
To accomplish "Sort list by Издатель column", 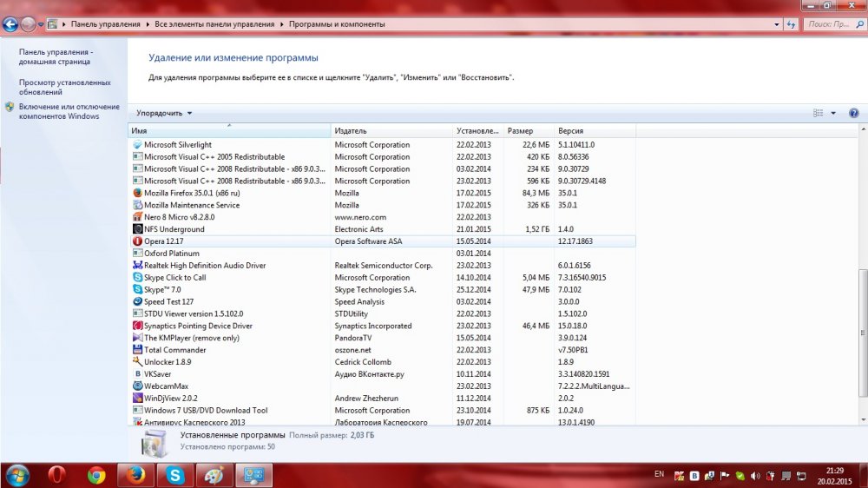I will pos(391,131).
